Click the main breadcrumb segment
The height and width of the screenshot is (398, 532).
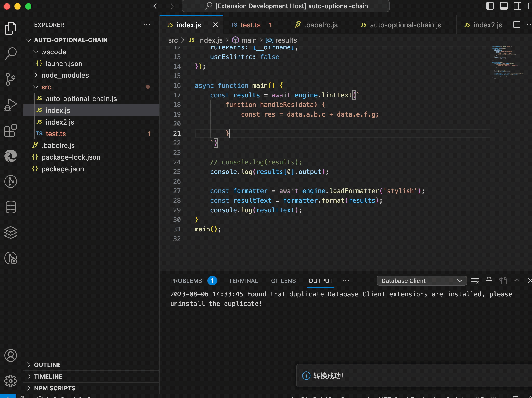(x=249, y=40)
